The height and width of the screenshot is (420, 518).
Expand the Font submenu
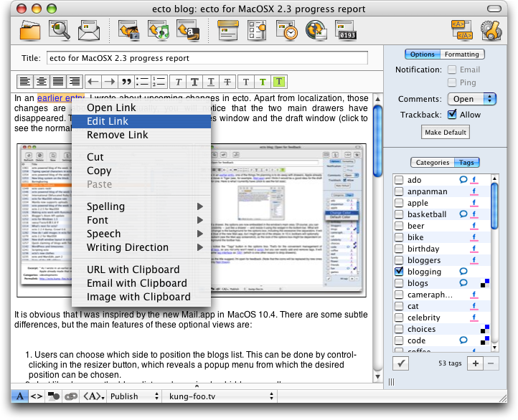[x=141, y=220]
